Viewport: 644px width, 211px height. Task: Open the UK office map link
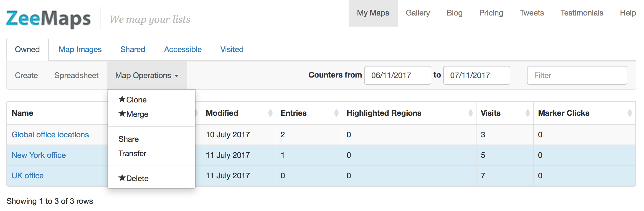pyautogui.click(x=28, y=176)
